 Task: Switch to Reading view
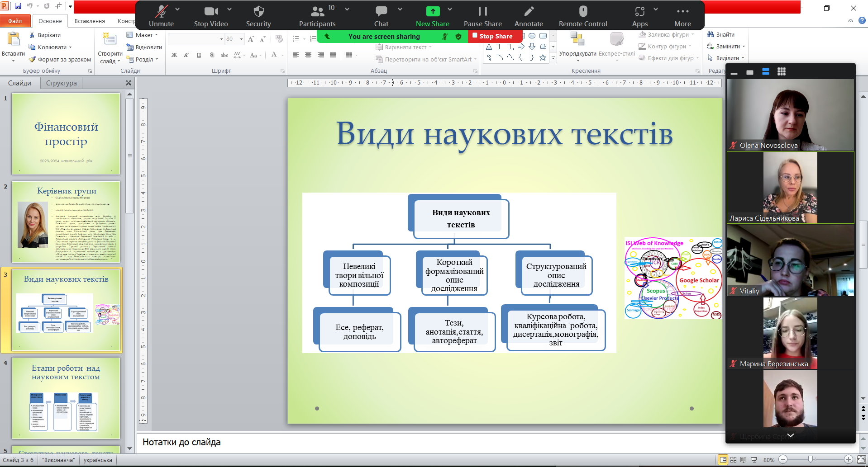pyautogui.click(x=744, y=460)
